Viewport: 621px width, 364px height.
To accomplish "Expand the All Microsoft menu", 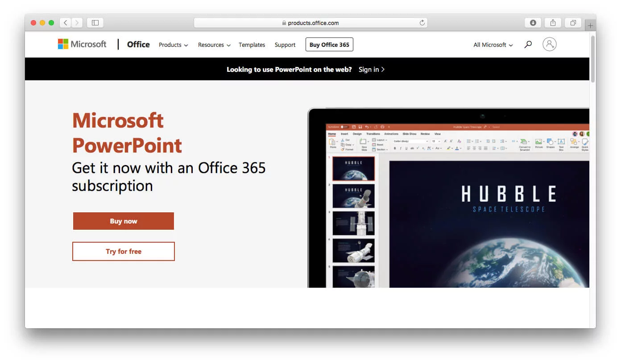I will coord(493,45).
